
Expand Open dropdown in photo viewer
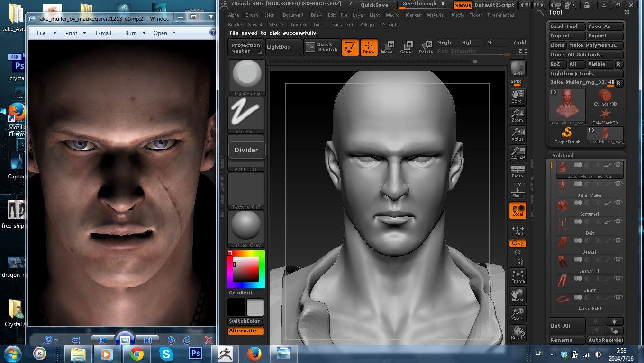coord(164,33)
